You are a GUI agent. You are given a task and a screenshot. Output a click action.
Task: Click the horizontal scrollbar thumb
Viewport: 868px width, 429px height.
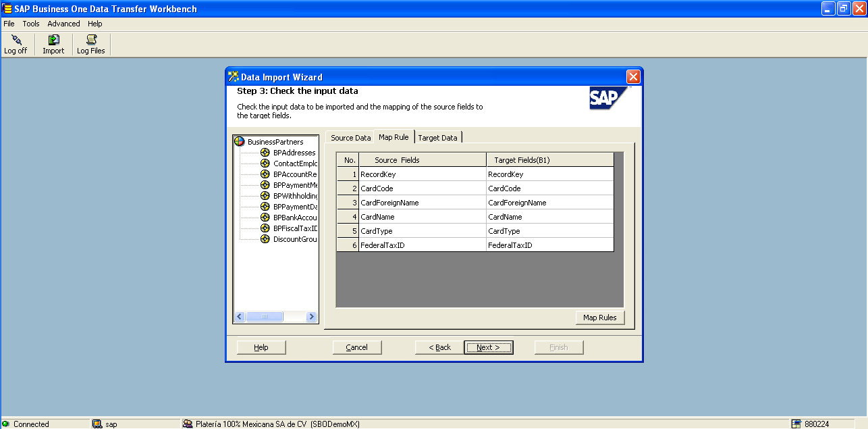tap(265, 316)
